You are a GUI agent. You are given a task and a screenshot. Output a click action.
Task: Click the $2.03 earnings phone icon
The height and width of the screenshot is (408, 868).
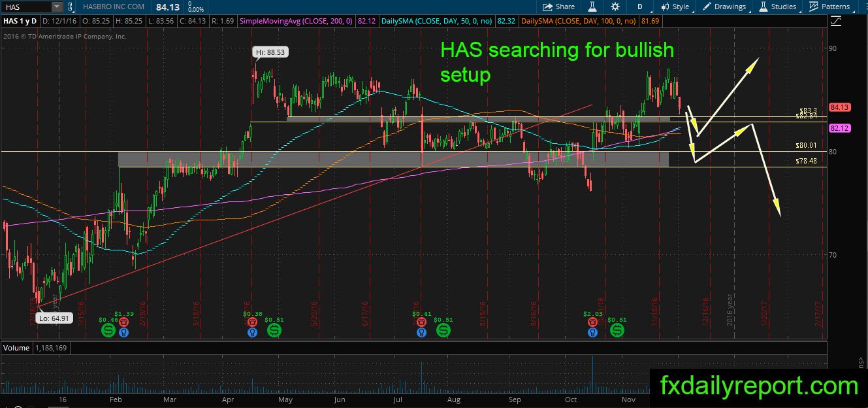click(x=592, y=322)
